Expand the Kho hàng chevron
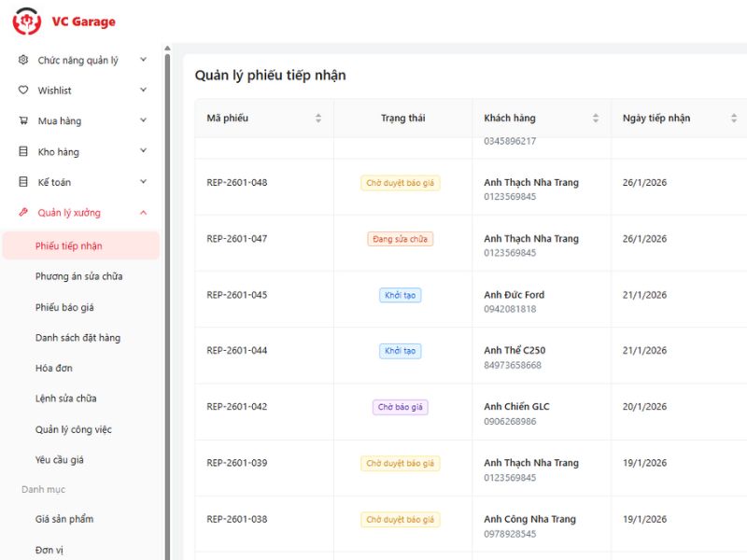 143,151
